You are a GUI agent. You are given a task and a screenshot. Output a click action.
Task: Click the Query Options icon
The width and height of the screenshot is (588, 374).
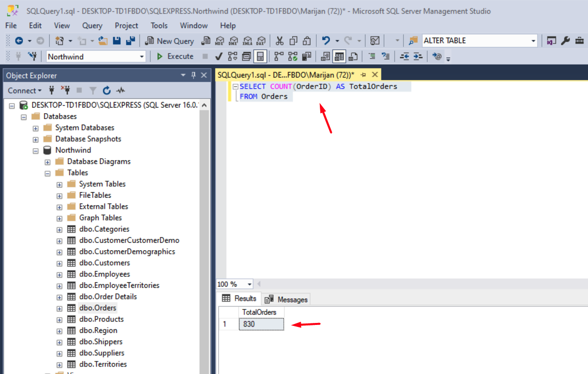[246, 57]
